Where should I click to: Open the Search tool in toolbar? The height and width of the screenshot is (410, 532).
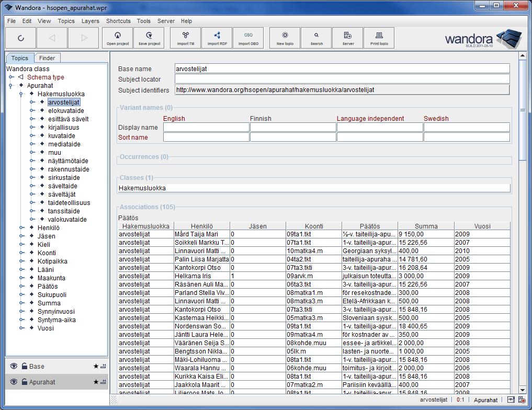point(316,38)
